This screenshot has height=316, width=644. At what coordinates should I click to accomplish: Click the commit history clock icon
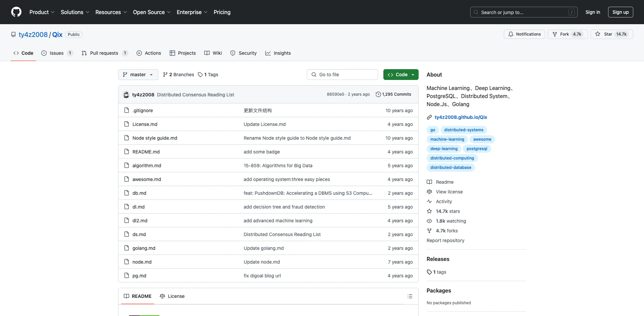pyautogui.click(x=378, y=94)
